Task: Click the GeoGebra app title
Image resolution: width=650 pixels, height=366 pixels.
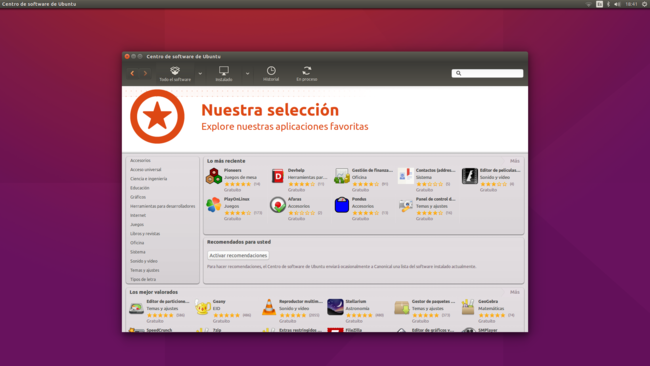Action: 488,302
